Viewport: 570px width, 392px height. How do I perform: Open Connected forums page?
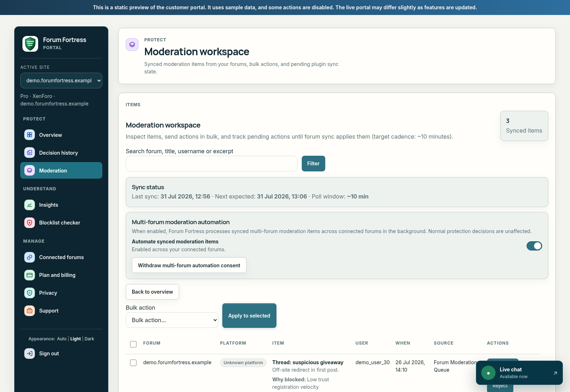[61, 257]
